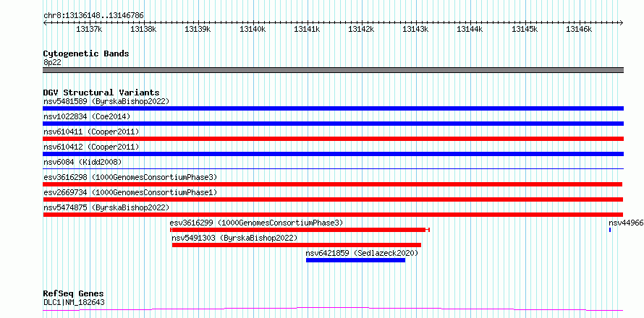Click the nsv5491303 (ByrskaBishop2022) label

pos(234,238)
